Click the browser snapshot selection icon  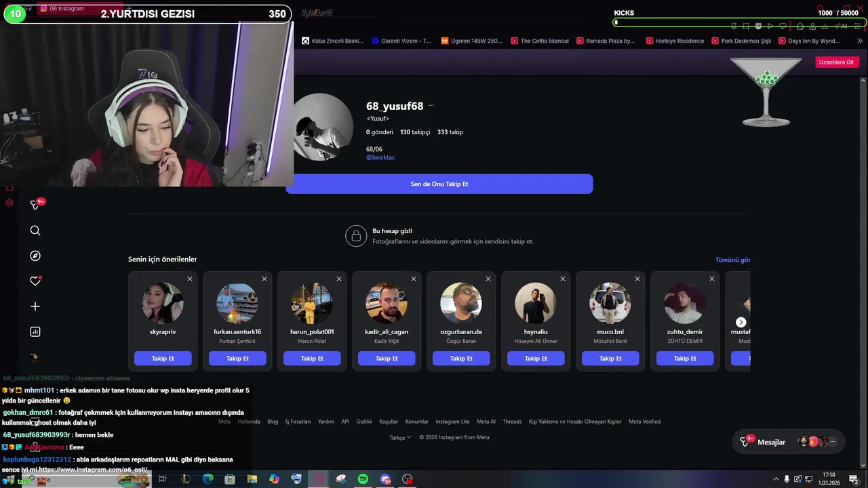(746, 26)
